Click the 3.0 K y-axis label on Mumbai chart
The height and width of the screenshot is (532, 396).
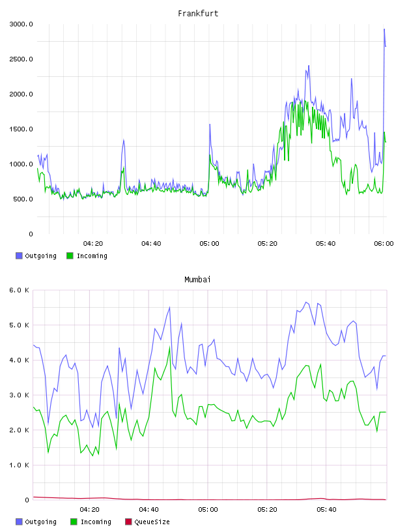click(19, 395)
